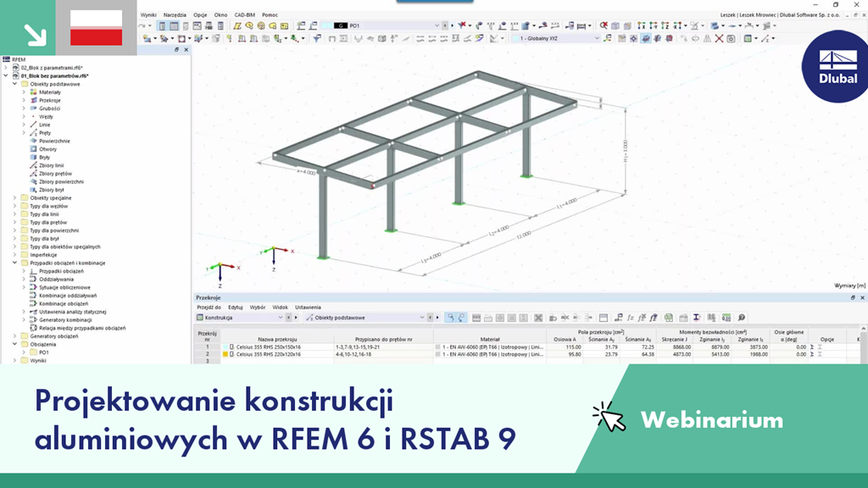Click the Dlubal logo badge
Image resolution: width=868 pixels, height=488 pixels.
836,66
